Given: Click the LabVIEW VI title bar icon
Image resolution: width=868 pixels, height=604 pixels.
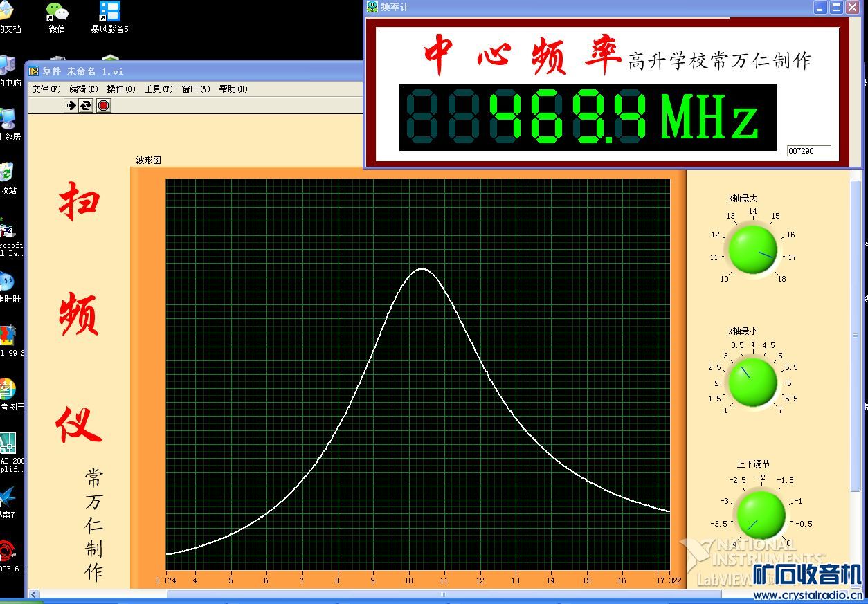Looking at the screenshot, I should click(34, 71).
